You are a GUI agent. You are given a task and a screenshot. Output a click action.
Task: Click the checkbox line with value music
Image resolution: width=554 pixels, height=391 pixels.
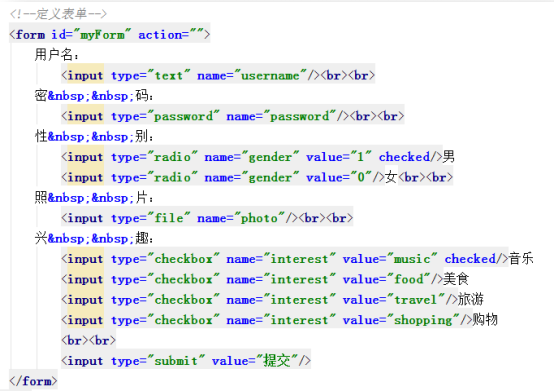click(297, 259)
